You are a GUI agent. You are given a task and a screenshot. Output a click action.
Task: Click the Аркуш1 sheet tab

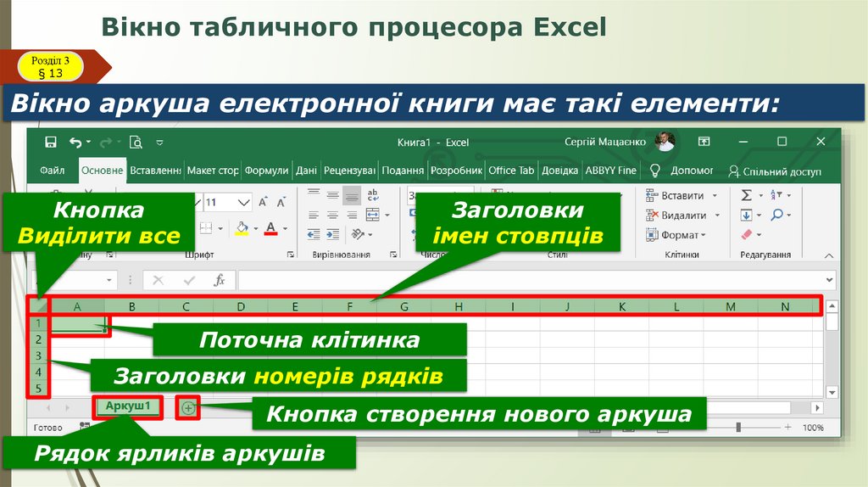point(128,406)
